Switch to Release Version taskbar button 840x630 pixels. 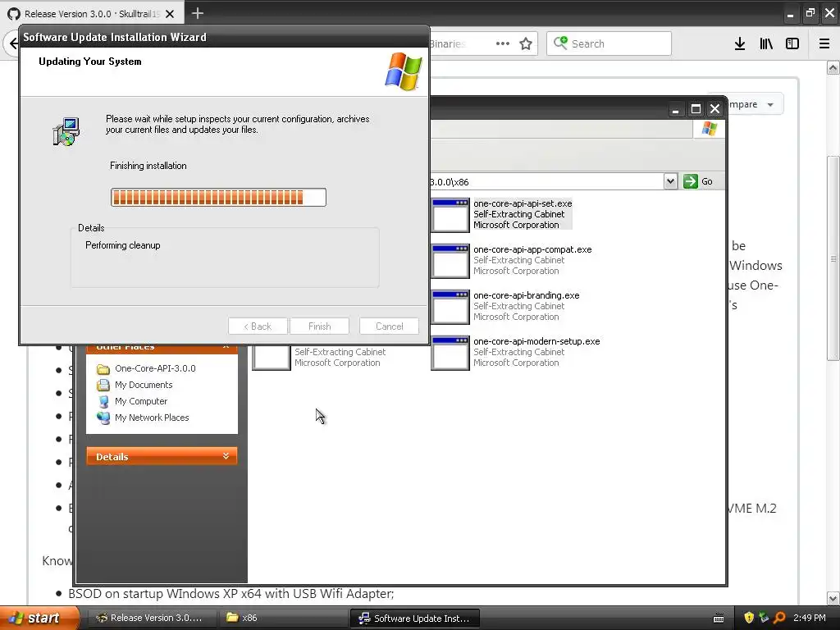click(152, 618)
